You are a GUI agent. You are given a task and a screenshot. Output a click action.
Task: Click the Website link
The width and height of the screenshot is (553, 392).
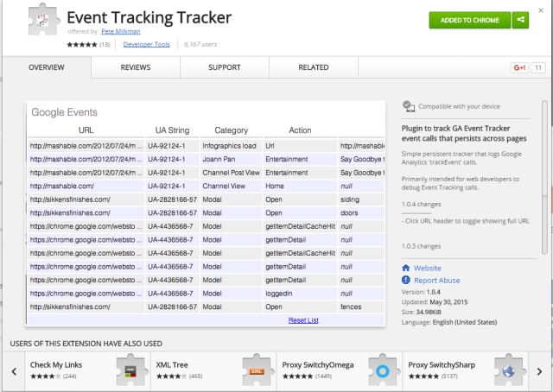coord(428,268)
